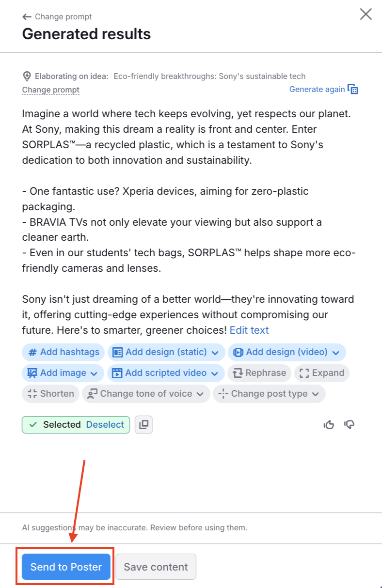The image size is (382, 588).
Task: Give the generated result a thumbs up
Action: point(329,424)
